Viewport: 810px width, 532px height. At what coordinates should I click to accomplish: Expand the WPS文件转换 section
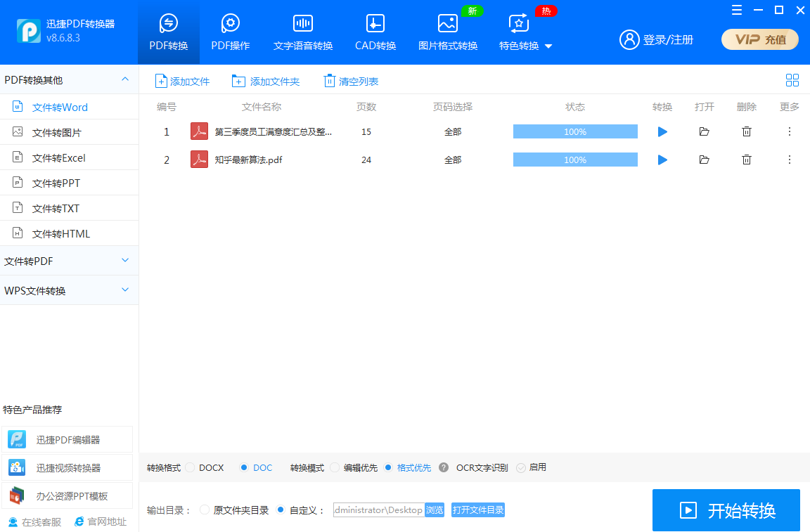125,290
